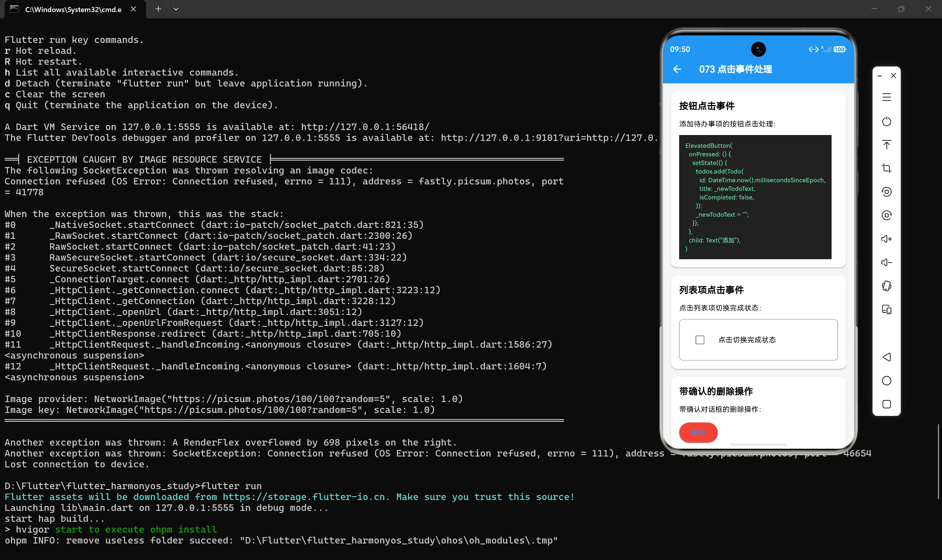The image size is (942, 560).
Task: Click the 'EXCEPTION CAUGHT BY IMAGE RESOURCE SERVICE' header
Action: coord(144,160)
